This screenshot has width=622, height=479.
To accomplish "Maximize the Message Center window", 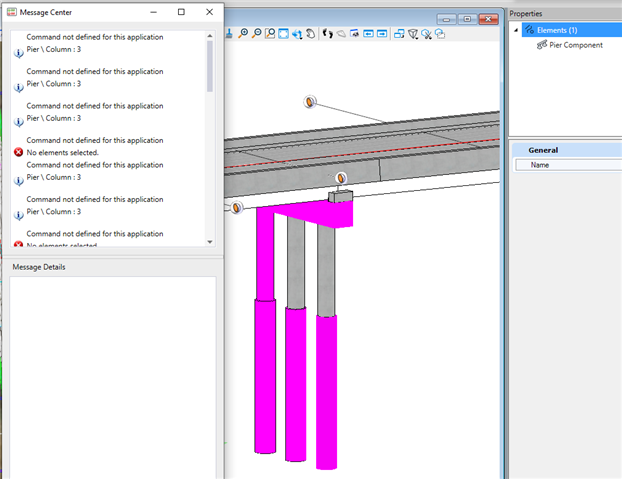I will pyautogui.click(x=181, y=12).
